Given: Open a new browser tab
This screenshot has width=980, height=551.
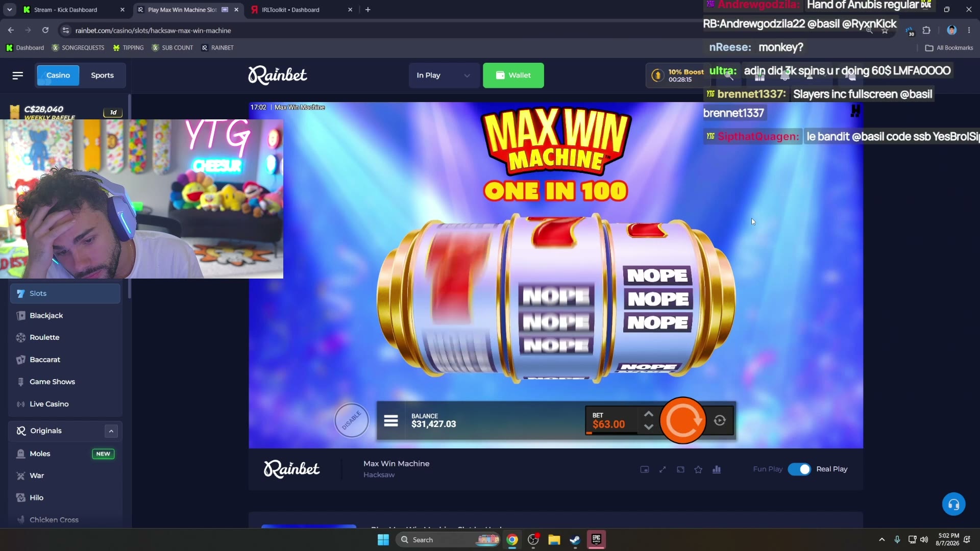Looking at the screenshot, I should 368,10.
